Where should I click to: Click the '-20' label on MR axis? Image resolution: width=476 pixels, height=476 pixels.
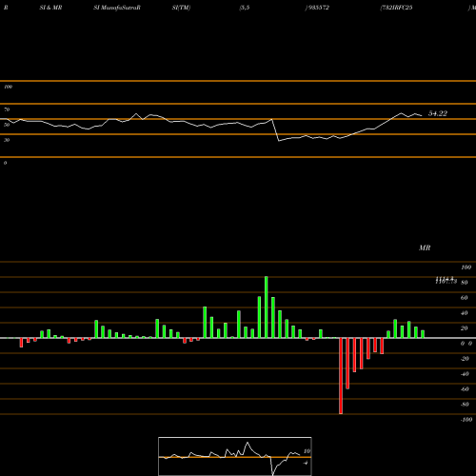pos(465,359)
